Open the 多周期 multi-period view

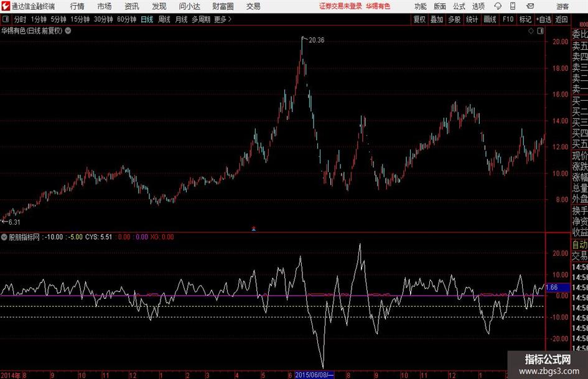[201, 19]
